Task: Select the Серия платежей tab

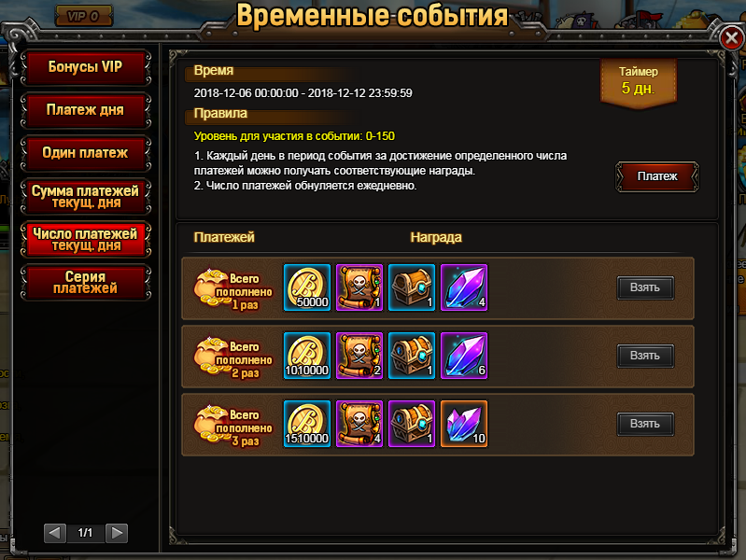Action: [x=86, y=283]
